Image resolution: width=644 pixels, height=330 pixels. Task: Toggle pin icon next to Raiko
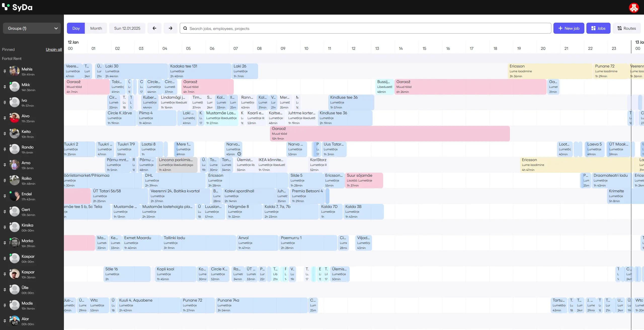pos(5,180)
